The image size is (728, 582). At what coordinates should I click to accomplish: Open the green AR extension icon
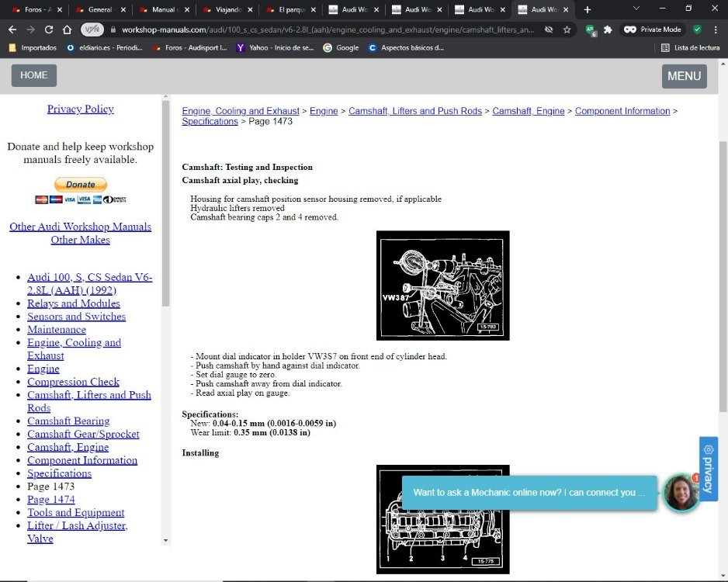[591, 30]
